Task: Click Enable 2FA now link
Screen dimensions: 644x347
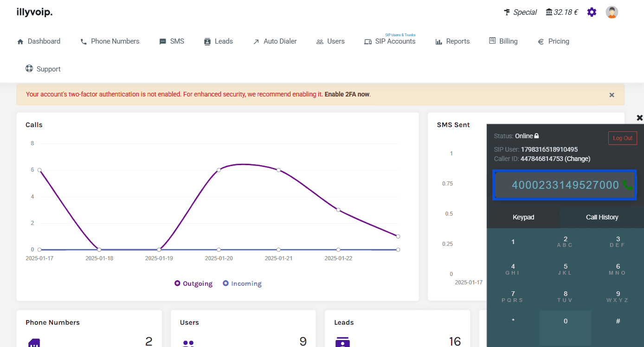Action: (x=347, y=94)
